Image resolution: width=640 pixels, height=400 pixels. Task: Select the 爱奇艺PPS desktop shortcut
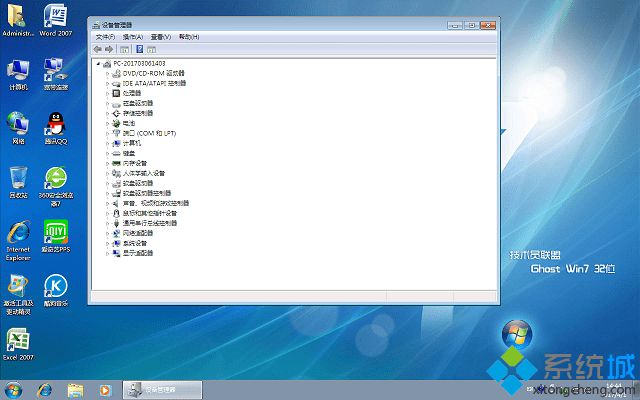point(56,236)
